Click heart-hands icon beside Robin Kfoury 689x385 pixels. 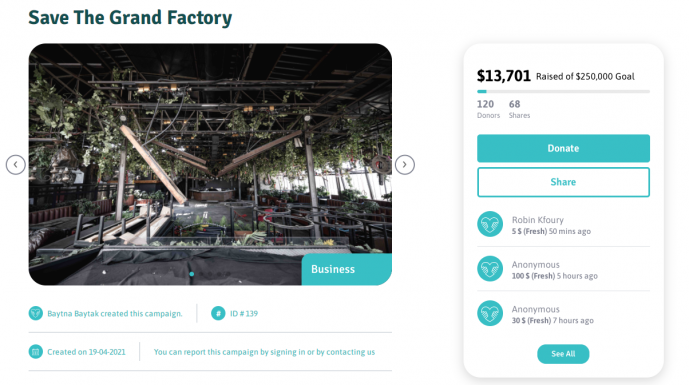pos(490,224)
